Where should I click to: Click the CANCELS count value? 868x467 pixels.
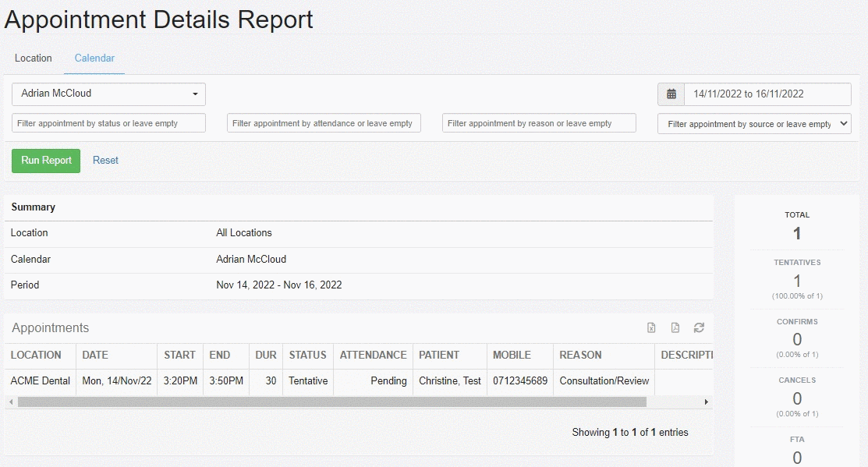coord(797,398)
